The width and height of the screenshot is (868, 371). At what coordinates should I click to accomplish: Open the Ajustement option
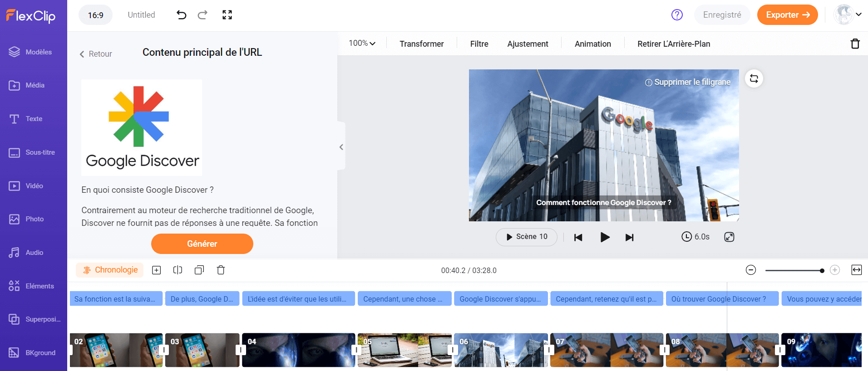coord(528,44)
